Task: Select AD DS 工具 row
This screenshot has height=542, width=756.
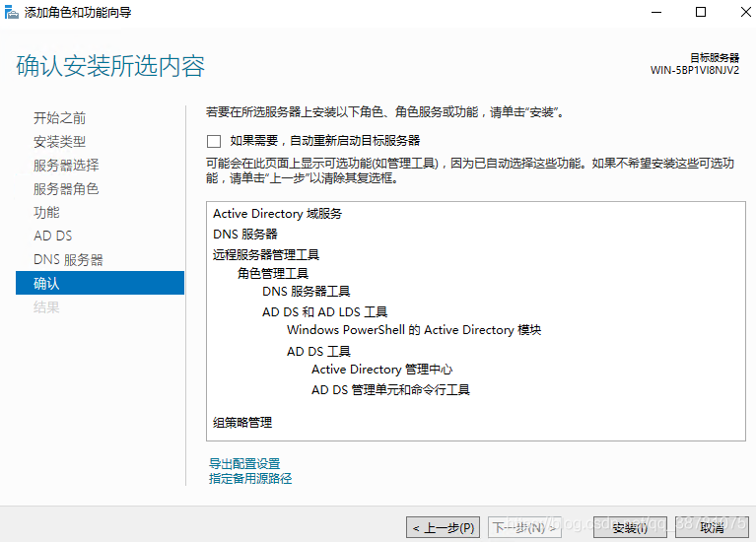Action: (x=318, y=351)
